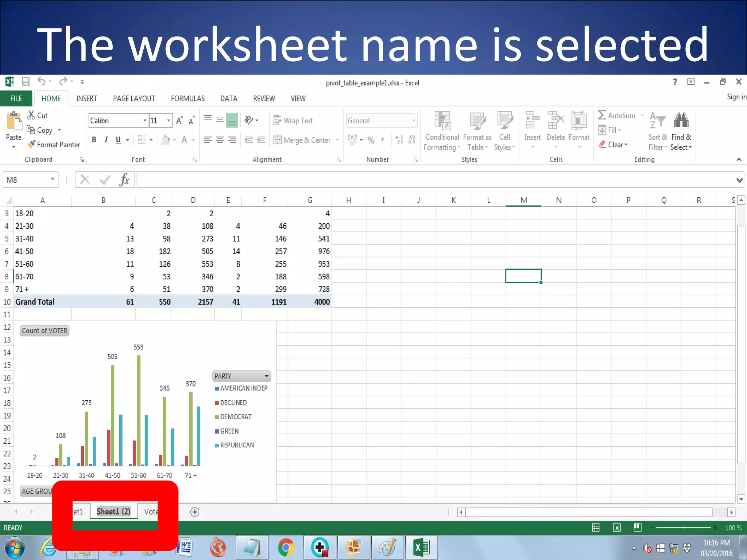Click the Percent Style icon
The width and height of the screenshot is (747, 560).
(371, 140)
